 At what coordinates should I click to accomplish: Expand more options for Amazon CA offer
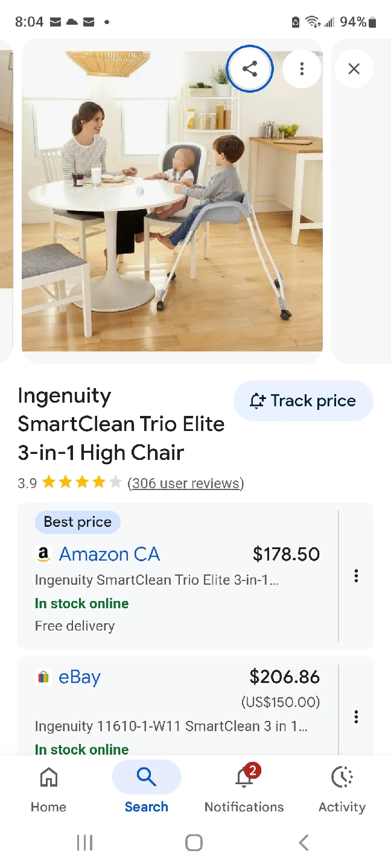click(x=356, y=576)
